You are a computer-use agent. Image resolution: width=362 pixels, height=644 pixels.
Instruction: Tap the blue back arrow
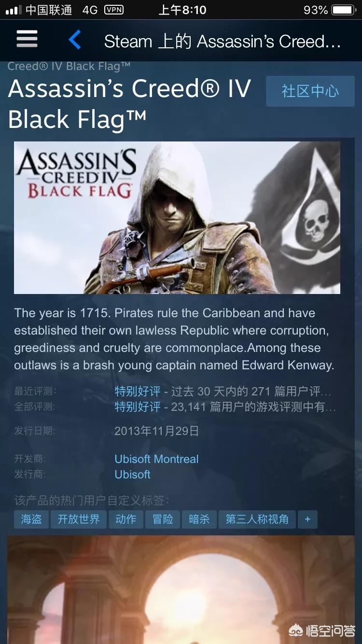75,40
